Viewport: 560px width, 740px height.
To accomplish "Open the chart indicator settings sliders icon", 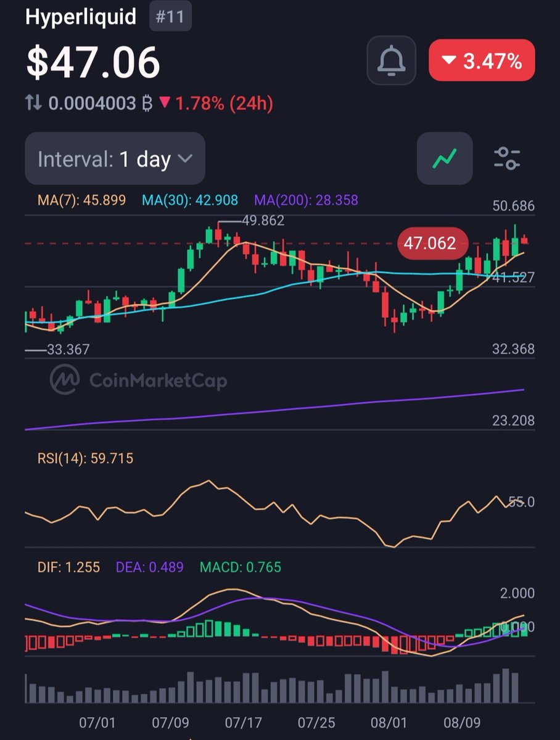I will tap(507, 158).
